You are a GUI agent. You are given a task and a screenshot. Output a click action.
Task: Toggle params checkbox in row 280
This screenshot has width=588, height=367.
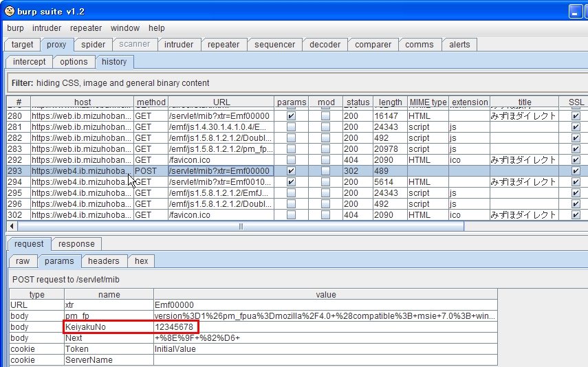point(291,116)
